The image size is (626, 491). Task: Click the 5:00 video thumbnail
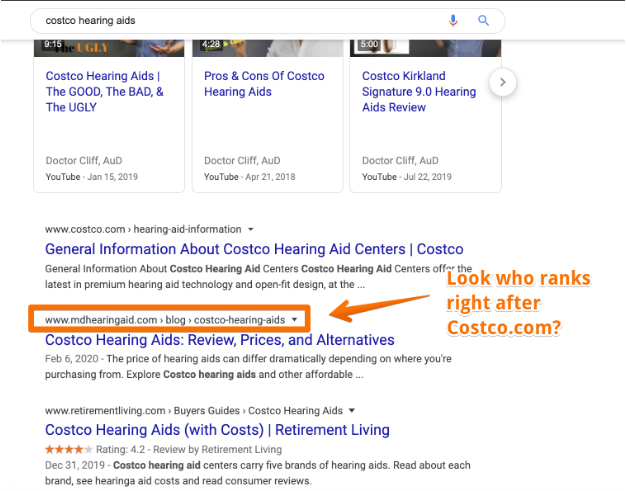tap(425, 48)
